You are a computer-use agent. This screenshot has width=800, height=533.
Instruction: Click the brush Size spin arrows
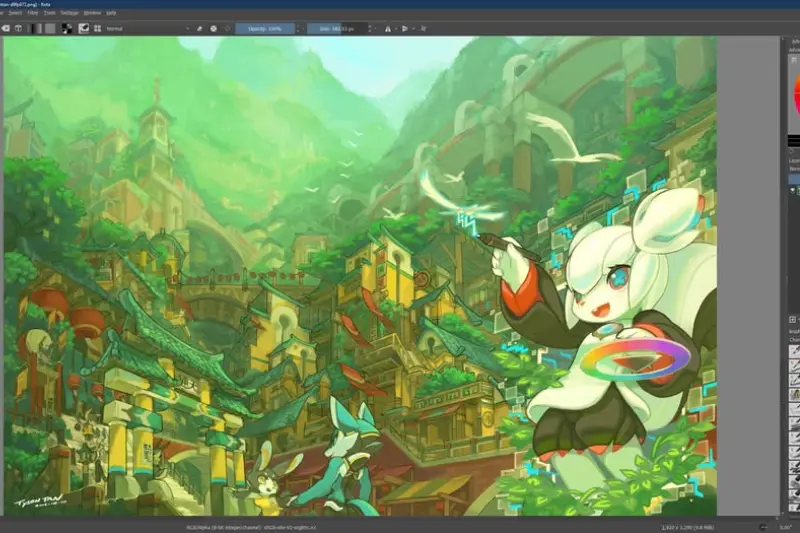pyautogui.click(x=370, y=29)
